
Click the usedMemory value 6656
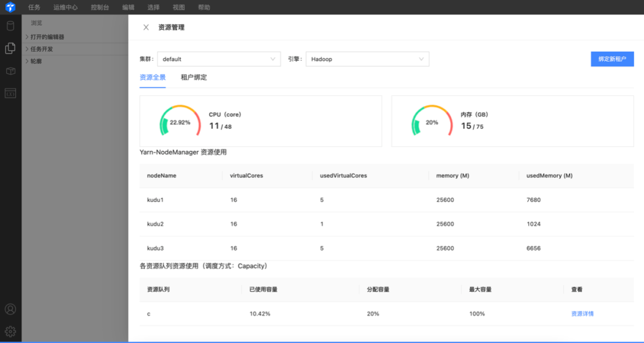click(534, 249)
